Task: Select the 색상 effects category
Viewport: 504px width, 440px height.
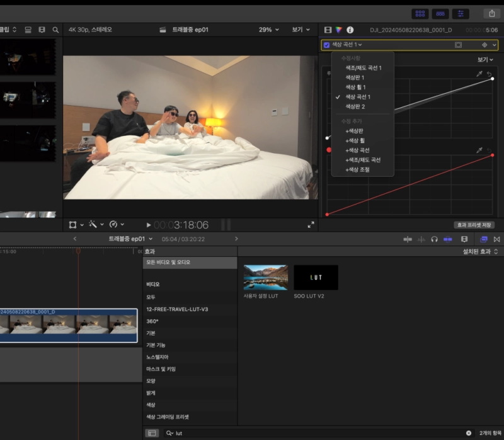Action: [151, 405]
